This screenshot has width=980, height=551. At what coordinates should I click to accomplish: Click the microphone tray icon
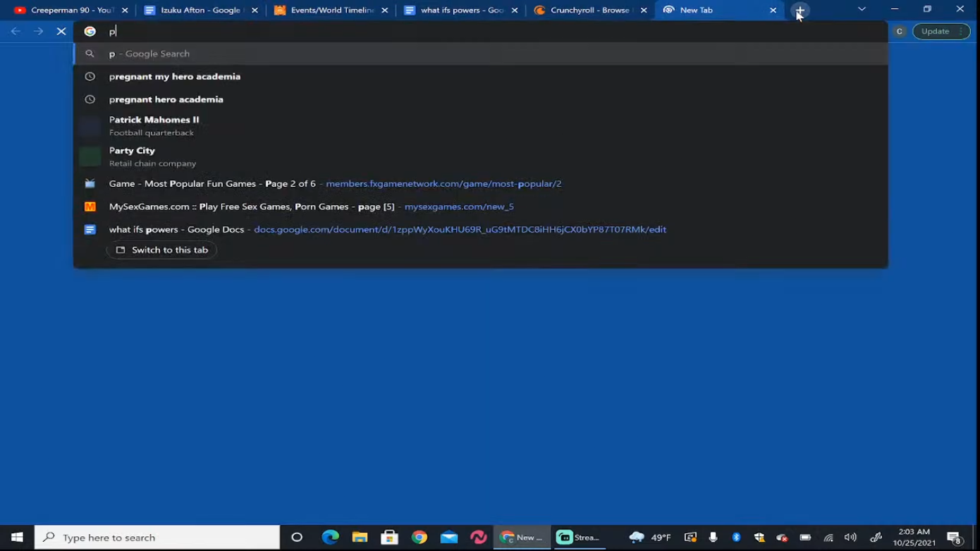click(713, 538)
